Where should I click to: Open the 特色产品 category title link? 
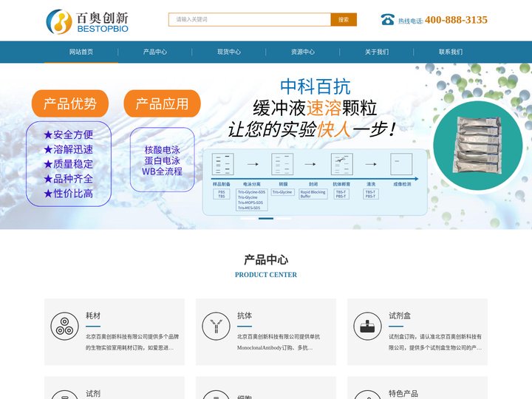[403, 394]
